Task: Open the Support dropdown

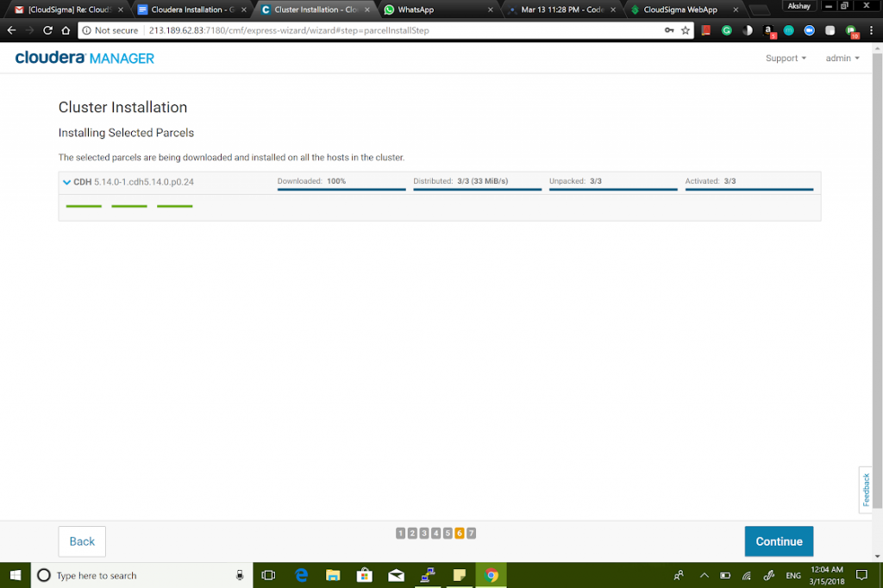Action: pos(784,58)
